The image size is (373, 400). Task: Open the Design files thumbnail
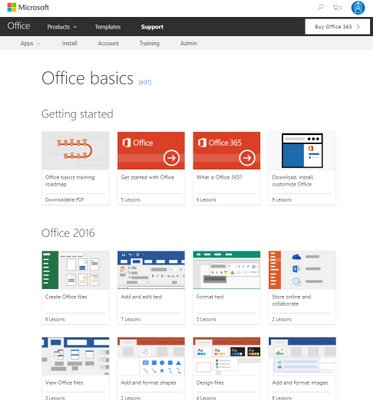[x=227, y=356]
